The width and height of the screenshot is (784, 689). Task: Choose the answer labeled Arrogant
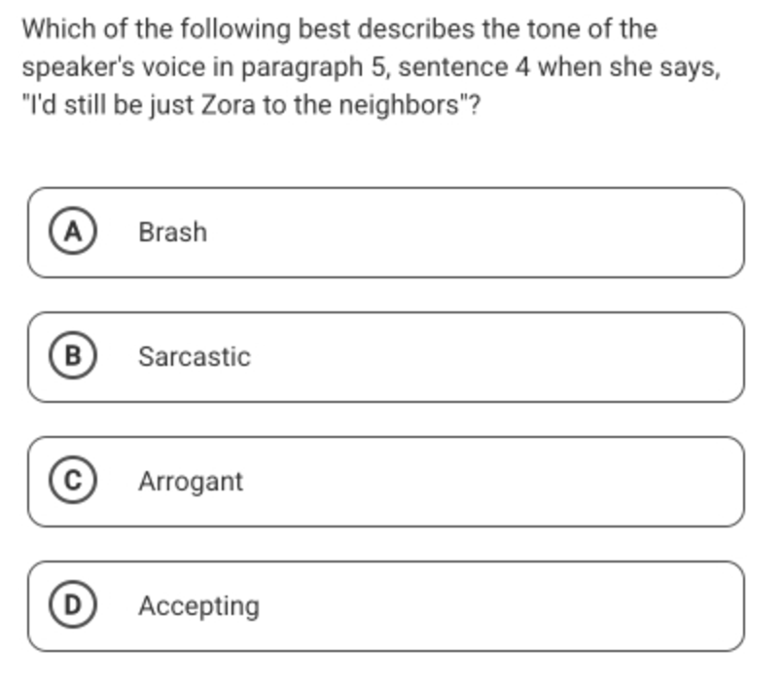(386, 482)
